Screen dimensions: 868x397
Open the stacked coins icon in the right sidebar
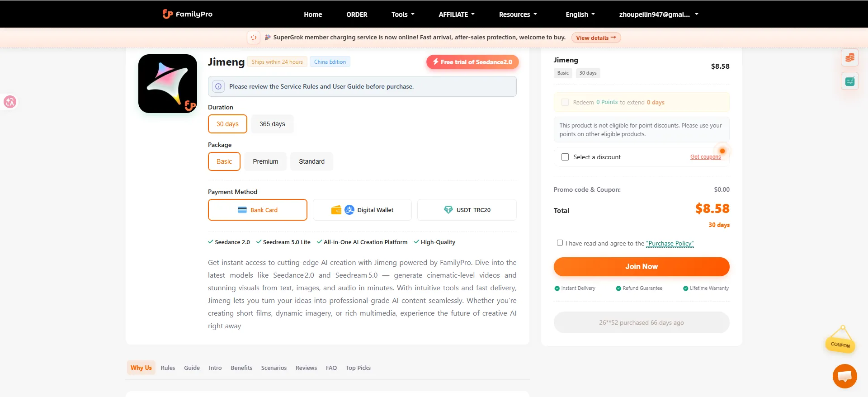[850, 57]
